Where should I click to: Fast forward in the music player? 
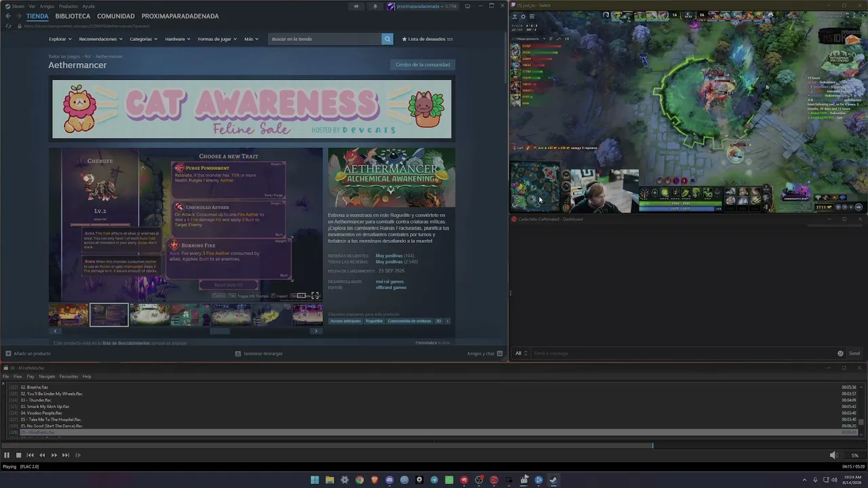pyautogui.click(x=54, y=455)
